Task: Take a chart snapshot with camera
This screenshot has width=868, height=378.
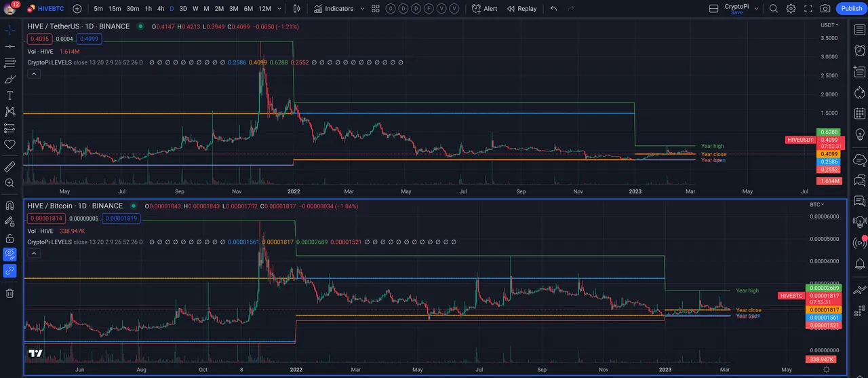Action: pyautogui.click(x=825, y=9)
